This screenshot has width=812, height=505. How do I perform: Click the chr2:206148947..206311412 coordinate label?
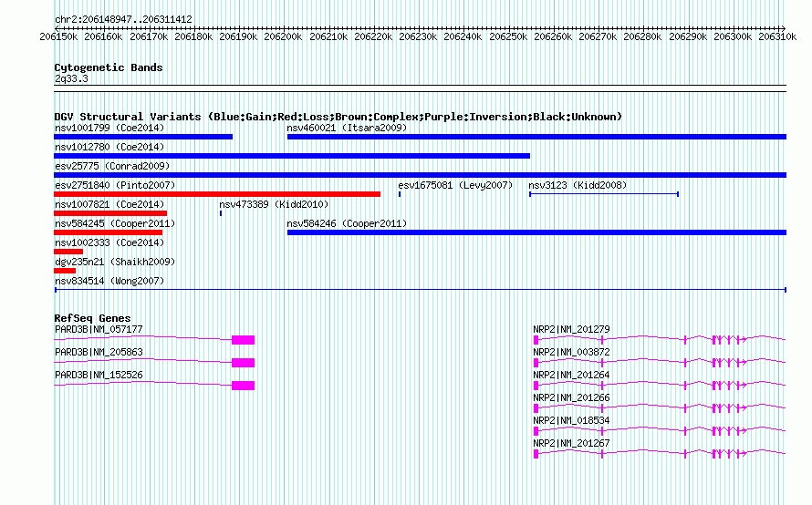123,19
